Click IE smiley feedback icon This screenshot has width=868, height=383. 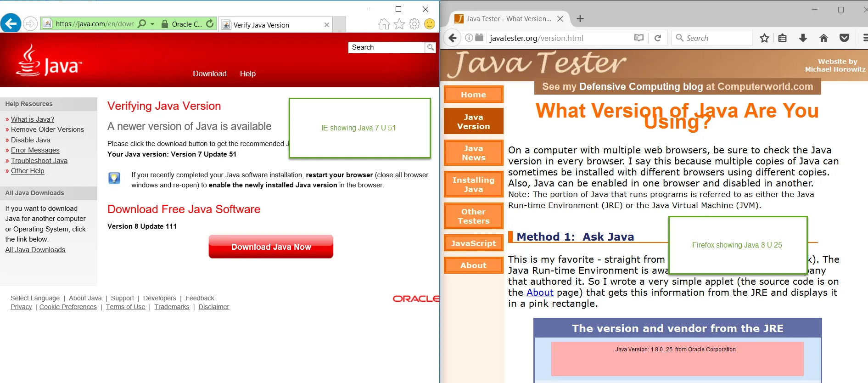point(430,24)
